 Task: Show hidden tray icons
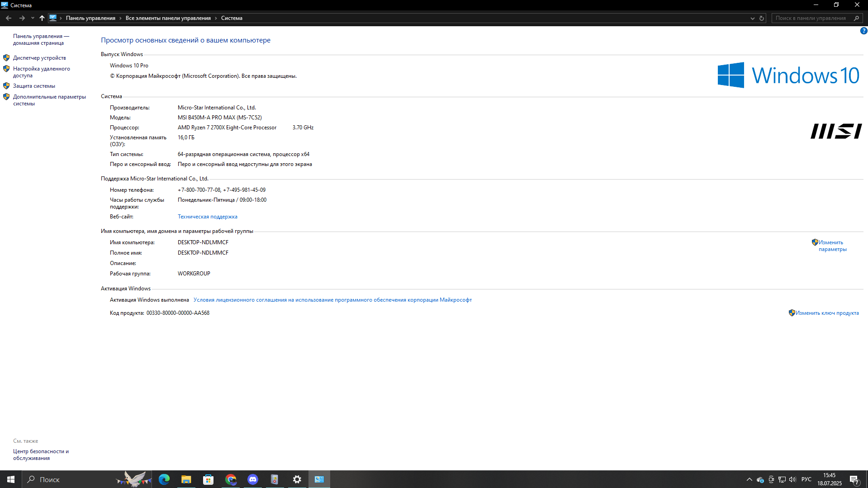click(x=749, y=479)
